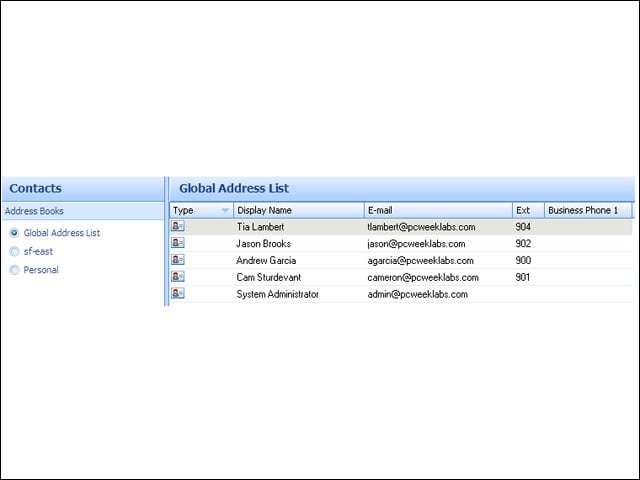Select the sf-east address book radio button
Screen dimensions: 640x480
tap(14, 251)
